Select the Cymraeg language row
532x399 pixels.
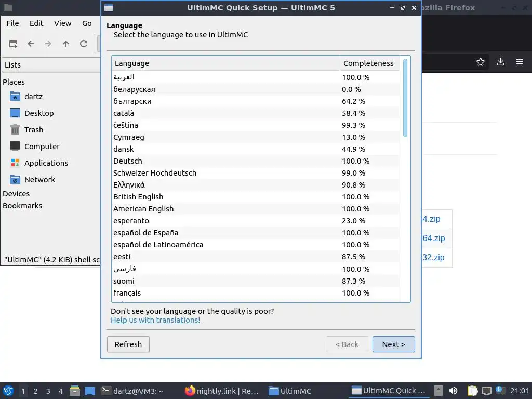256,137
